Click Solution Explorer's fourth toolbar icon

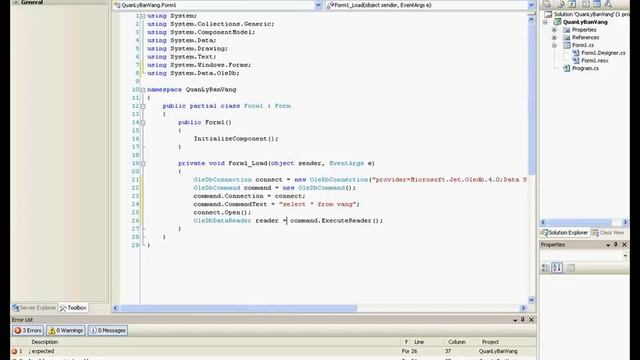586,4
